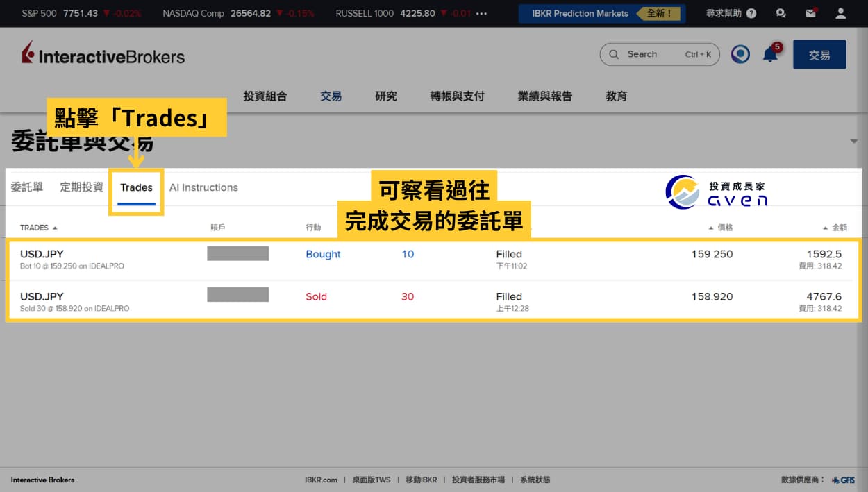
Task: Switch to the 委託單 tab
Action: (27, 187)
